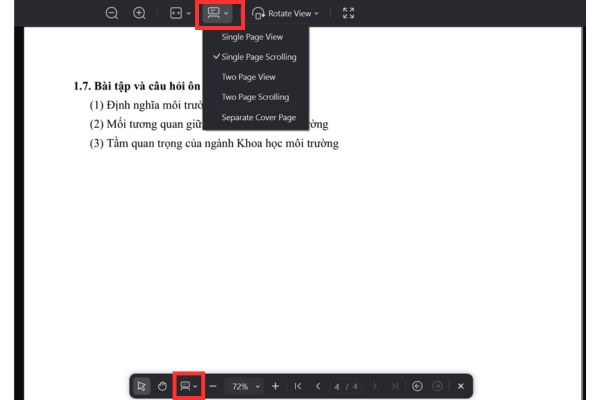600x400 pixels.
Task: Enter full screen mode
Action: 349,13
